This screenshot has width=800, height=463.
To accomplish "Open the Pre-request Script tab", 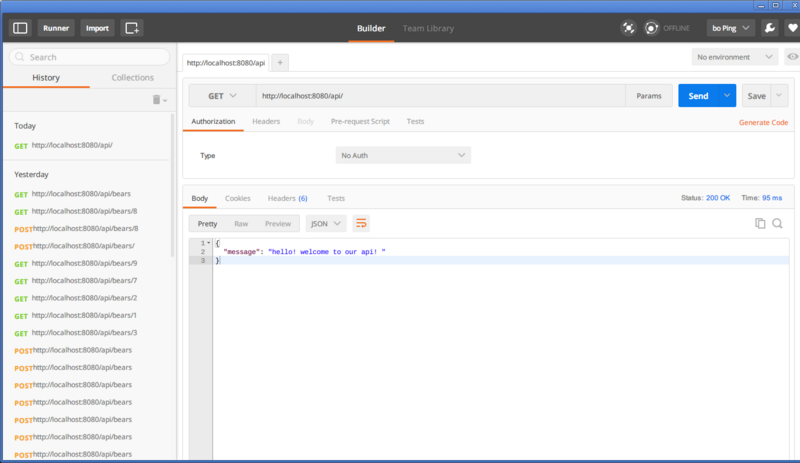I will (x=360, y=121).
